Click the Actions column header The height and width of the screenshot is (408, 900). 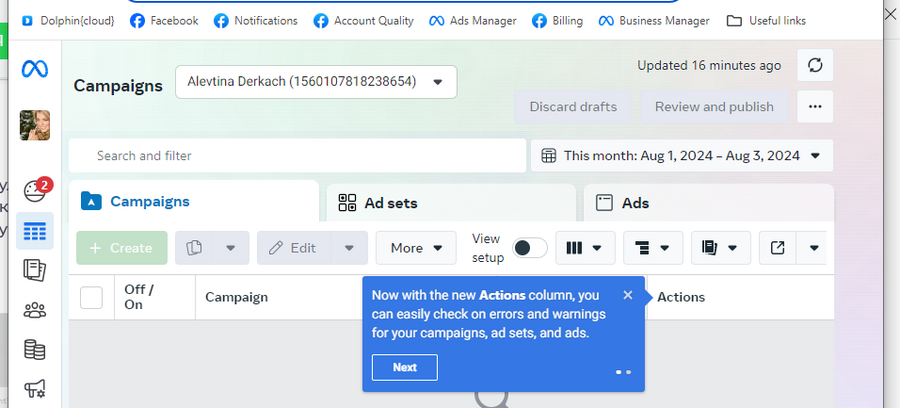[x=681, y=297]
